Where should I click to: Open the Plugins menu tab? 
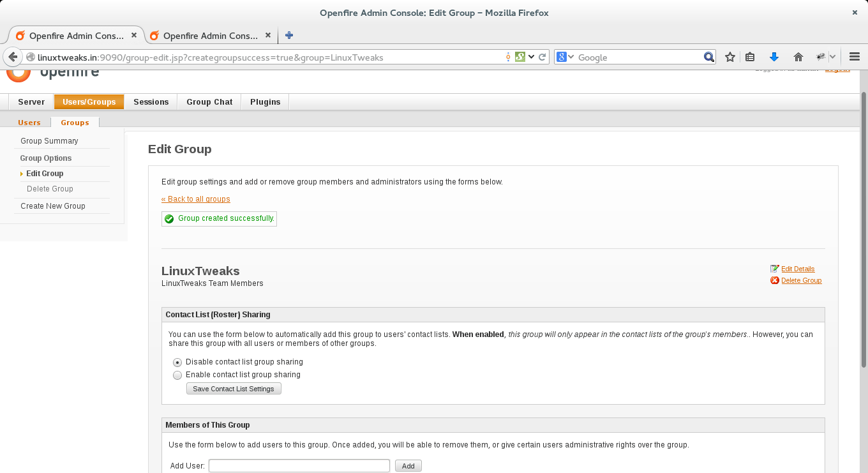pos(266,102)
